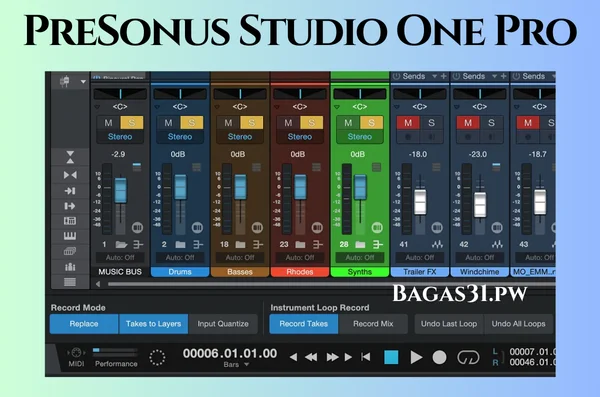Viewport: 600px width, 397px height.
Task: Open the Stereo output selector on Rhodes
Action: 300,137
